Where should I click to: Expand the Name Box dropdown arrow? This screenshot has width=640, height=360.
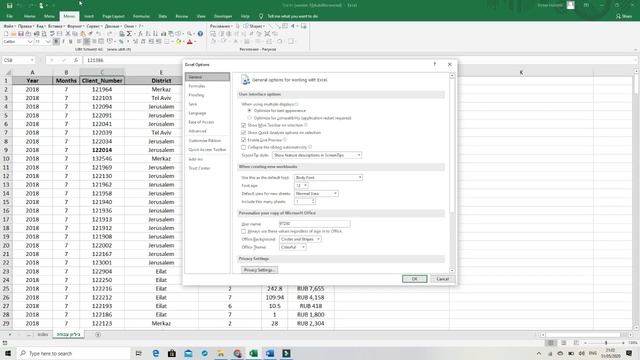coord(32,60)
